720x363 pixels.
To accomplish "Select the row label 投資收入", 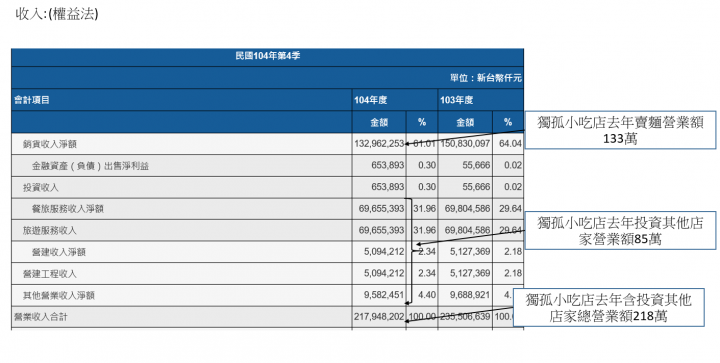I will 41,187.
